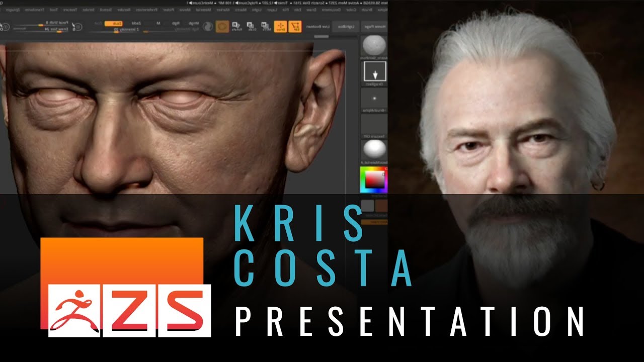Open the Color menu

tap(351, 10)
